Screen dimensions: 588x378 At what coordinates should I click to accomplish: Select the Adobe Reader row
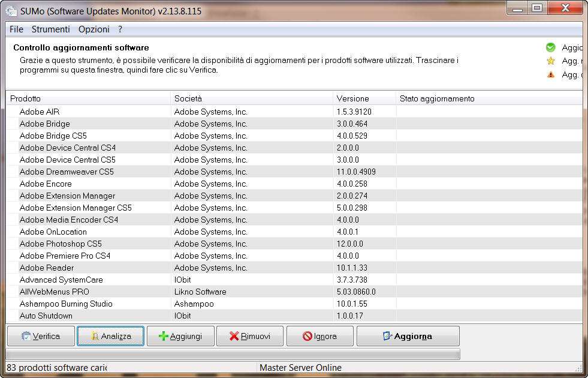click(294, 268)
